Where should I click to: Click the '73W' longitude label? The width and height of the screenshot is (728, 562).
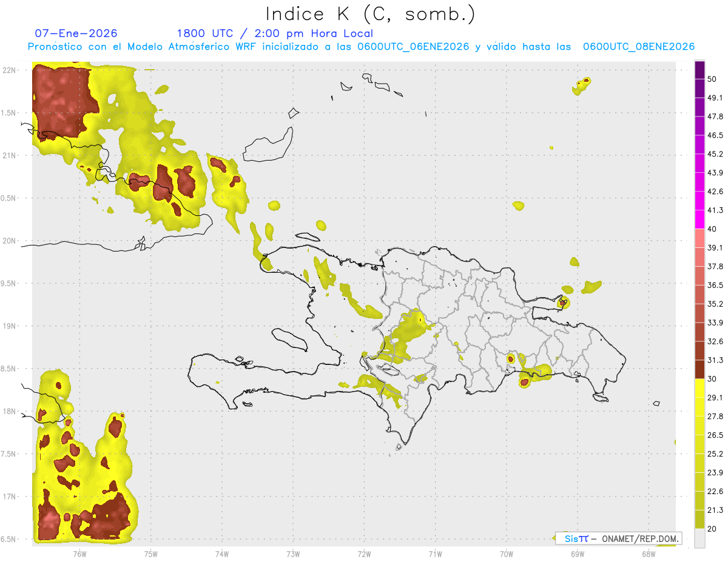click(x=293, y=554)
